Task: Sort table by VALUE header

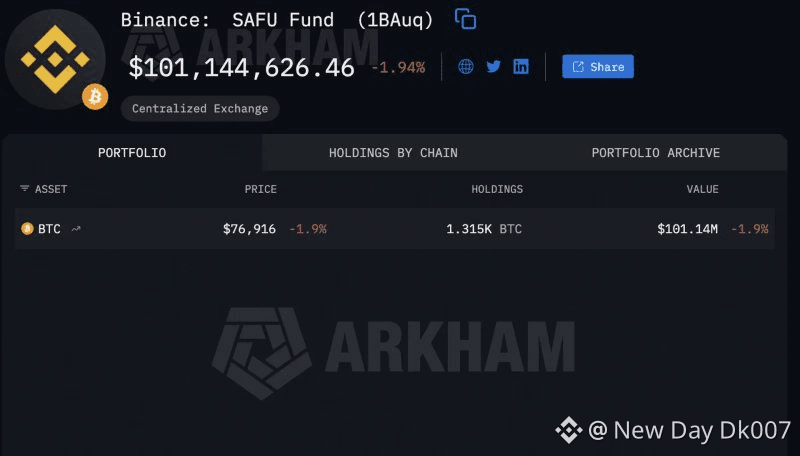Action: (702, 189)
